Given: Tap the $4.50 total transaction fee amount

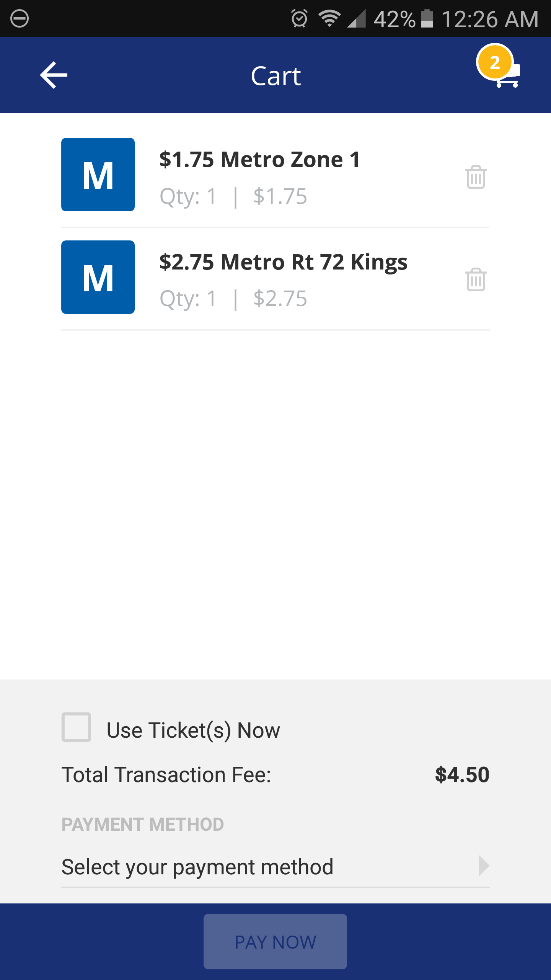Looking at the screenshot, I should [x=462, y=774].
